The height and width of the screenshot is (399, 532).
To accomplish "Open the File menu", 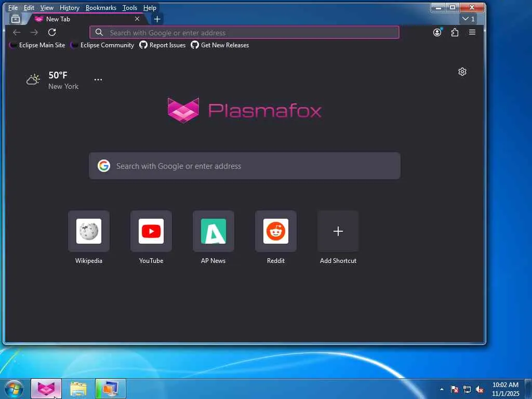I will tap(13, 7).
